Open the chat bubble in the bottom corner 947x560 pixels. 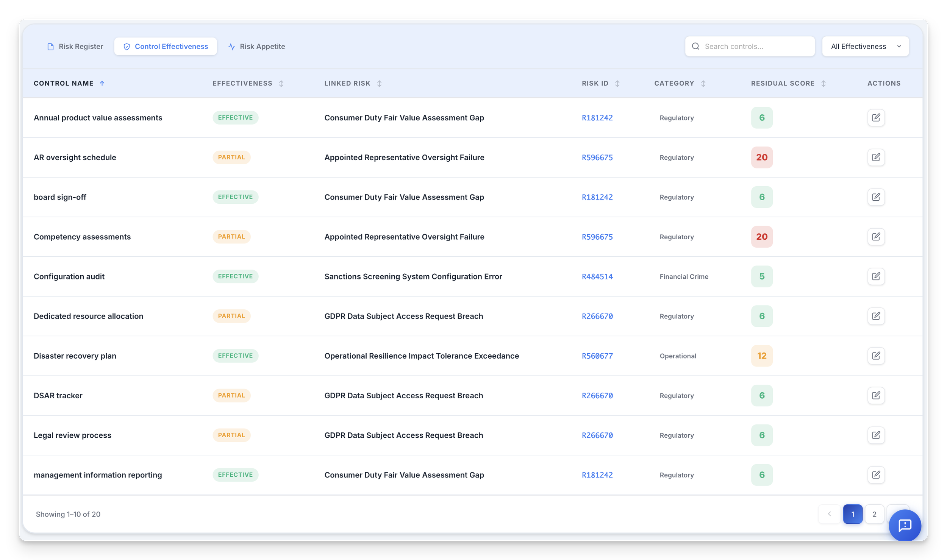pyautogui.click(x=905, y=525)
